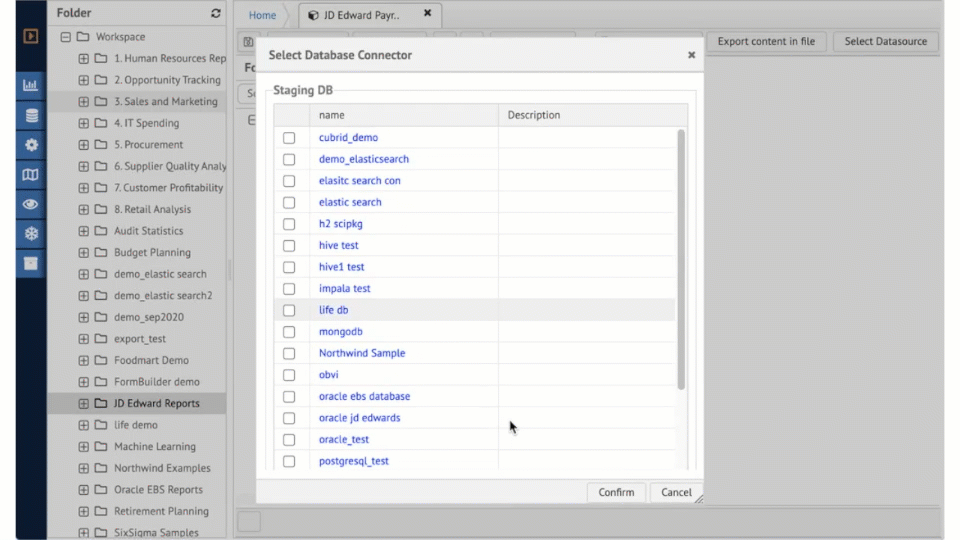Select the 7. Customer Profitability folder

[x=168, y=188]
